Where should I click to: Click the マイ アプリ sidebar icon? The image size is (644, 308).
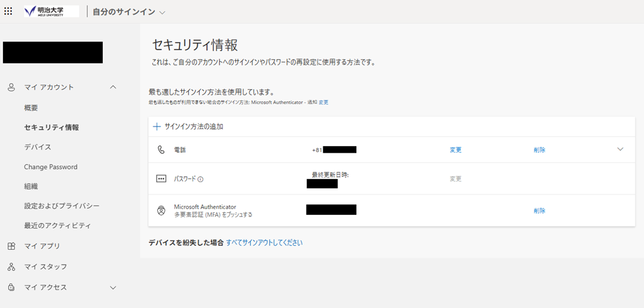click(x=11, y=246)
